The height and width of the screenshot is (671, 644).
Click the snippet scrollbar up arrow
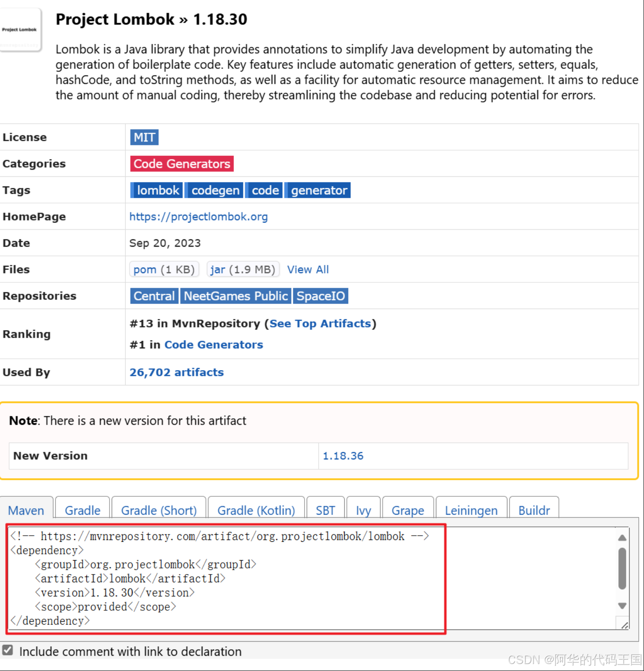[x=622, y=538]
